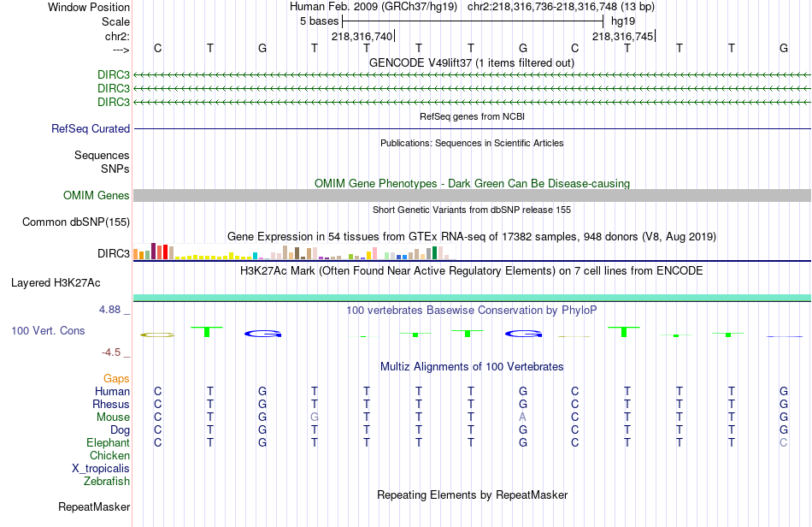Viewport: 812px width, 527px height.
Task: Click the olive C in the PhyloP logo
Action: (157, 335)
